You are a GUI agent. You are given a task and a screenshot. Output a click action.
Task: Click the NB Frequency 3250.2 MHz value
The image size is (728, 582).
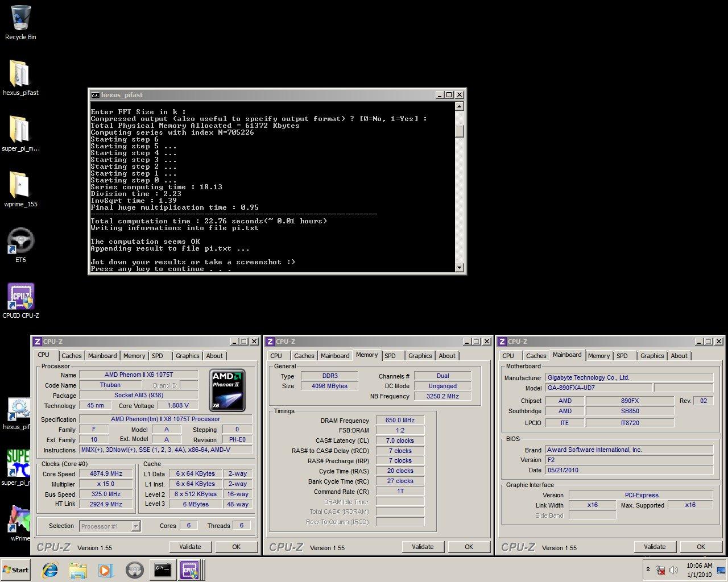tap(442, 396)
